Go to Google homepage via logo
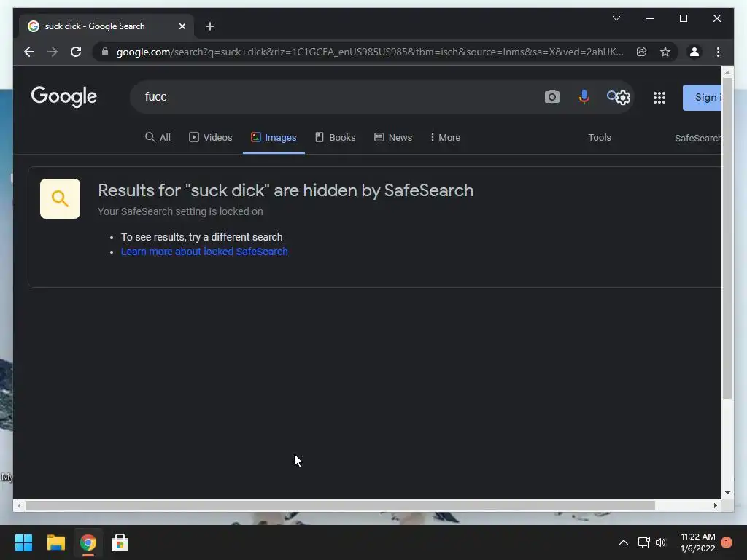 point(64,97)
